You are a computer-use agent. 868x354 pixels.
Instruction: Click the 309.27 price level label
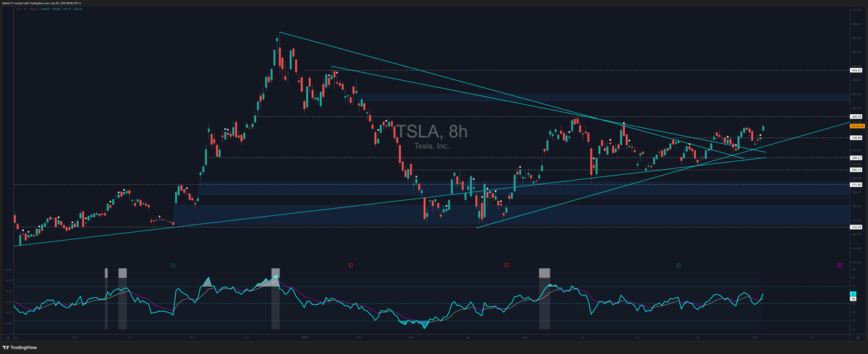pyautogui.click(x=856, y=157)
